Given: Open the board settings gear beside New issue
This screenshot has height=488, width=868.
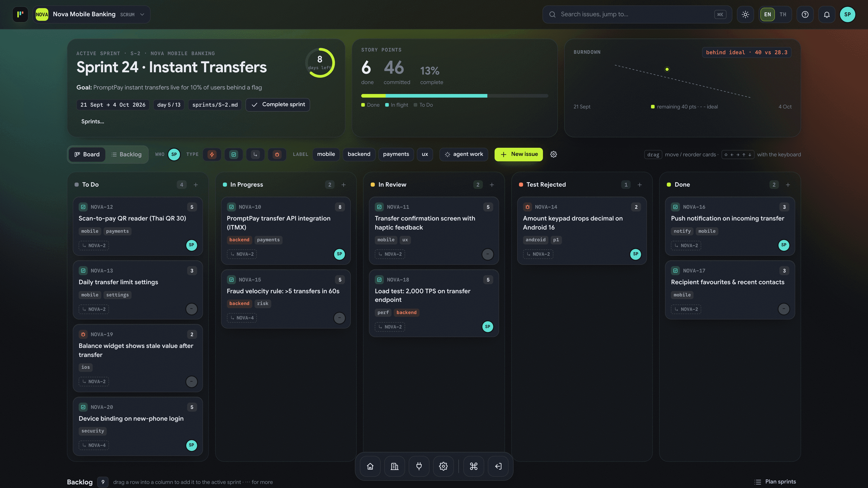Looking at the screenshot, I should (x=553, y=154).
